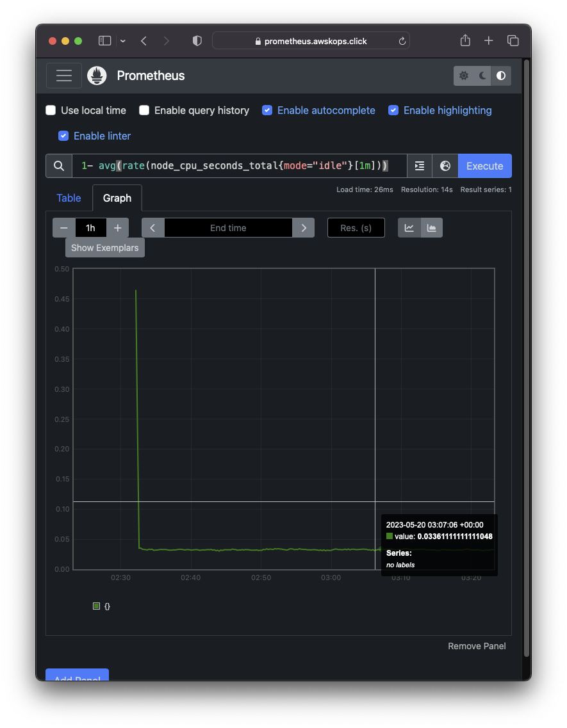Open the metrics explorer globe icon
The width and height of the screenshot is (567, 728).
pyautogui.click(x=445, y=166)
